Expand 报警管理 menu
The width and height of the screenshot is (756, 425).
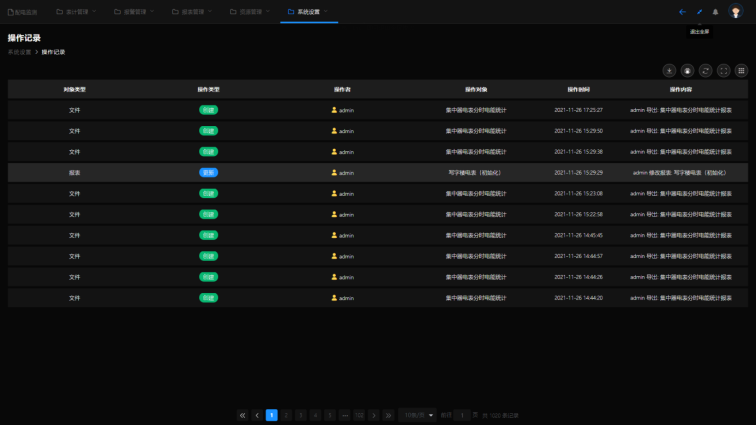click(134, 12)
